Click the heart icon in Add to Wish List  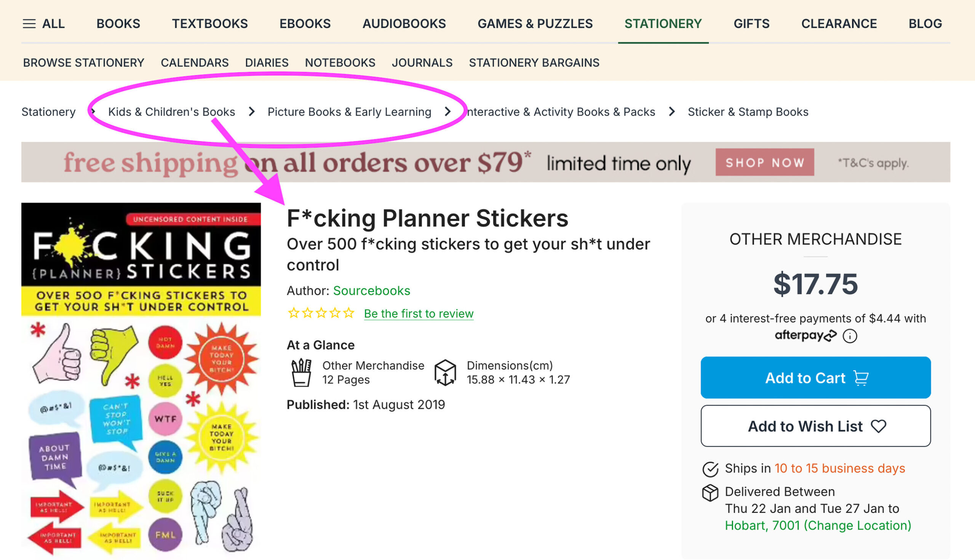[878, 426]
